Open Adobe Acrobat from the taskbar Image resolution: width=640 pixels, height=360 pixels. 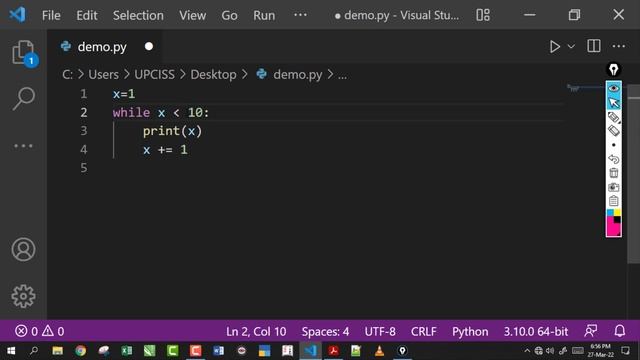point(333,351)
